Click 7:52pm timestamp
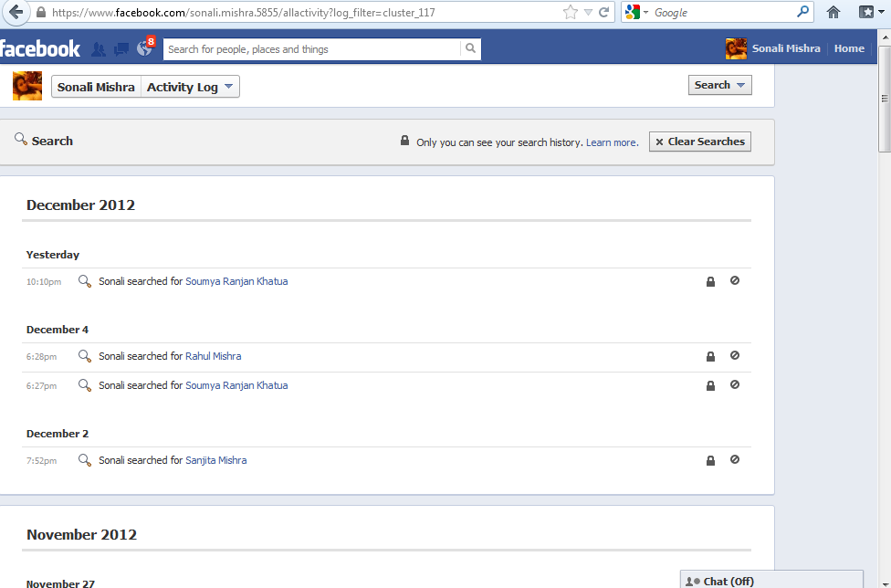 pos(41,461)
